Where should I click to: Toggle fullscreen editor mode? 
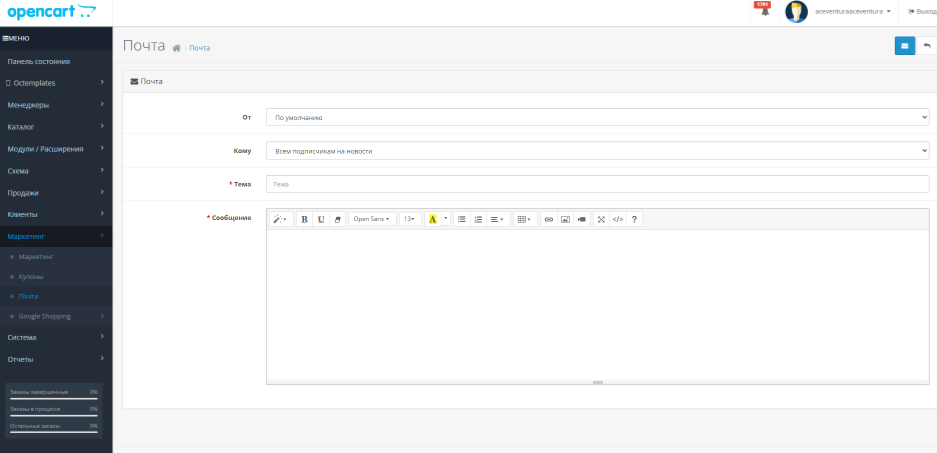601,219
